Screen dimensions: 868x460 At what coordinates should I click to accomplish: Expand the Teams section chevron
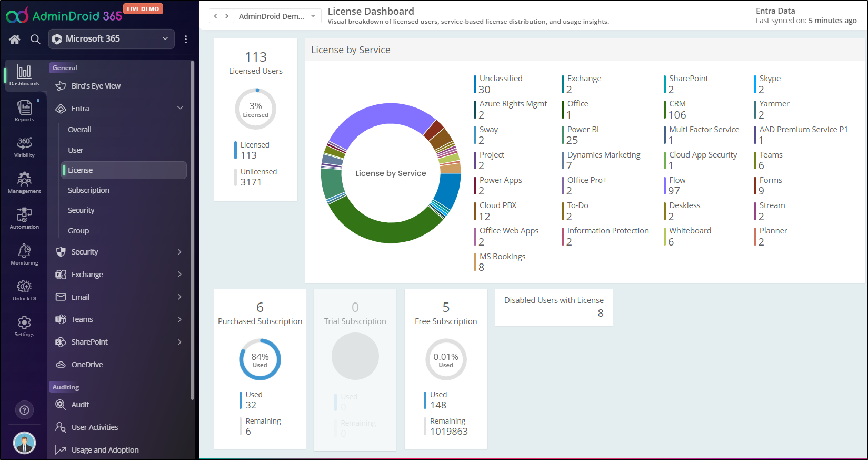pyautogui.click(x=179, y=319)
